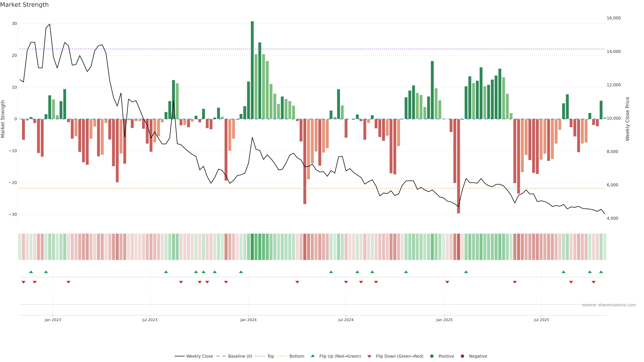The image size is (644, 362).
Task: Click the rightmost green flip-up triangle marker
Action: tap(601, 272)
